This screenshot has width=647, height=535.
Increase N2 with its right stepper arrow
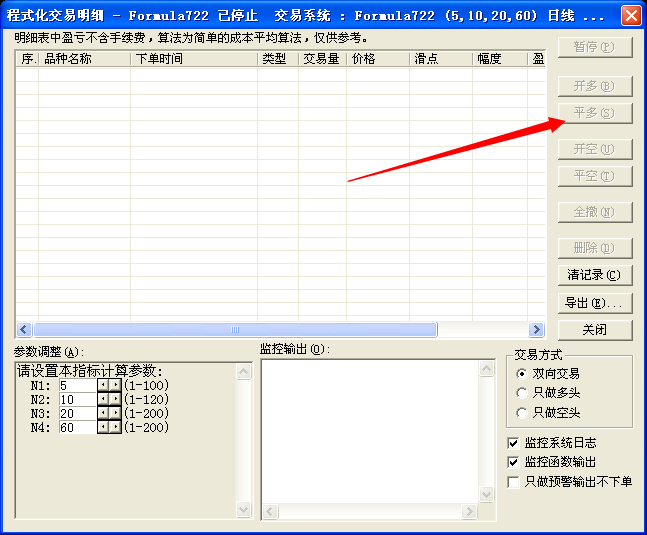pos(116,399)
